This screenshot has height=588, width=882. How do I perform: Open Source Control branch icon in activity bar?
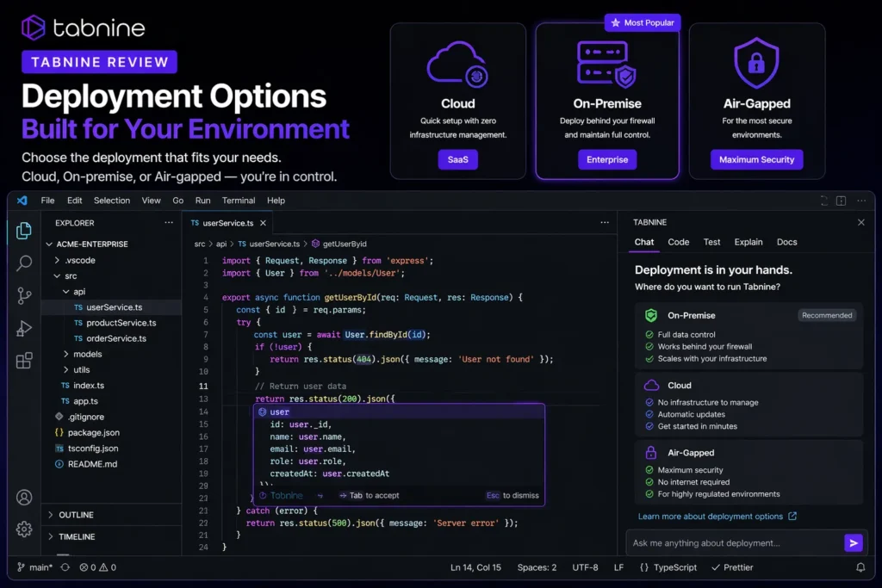click(23, 295)
